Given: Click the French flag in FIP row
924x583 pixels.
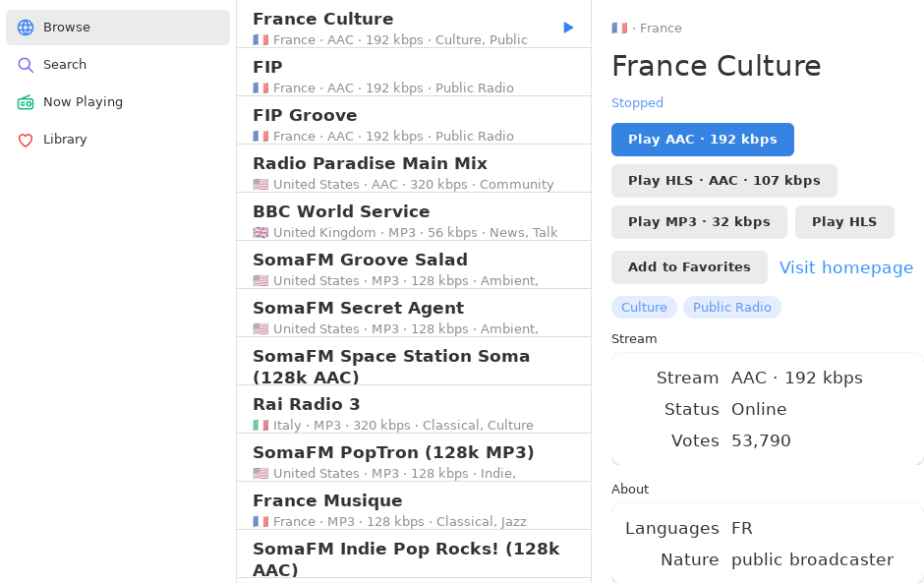Looking at the screenshot, I should pos(260,87).
